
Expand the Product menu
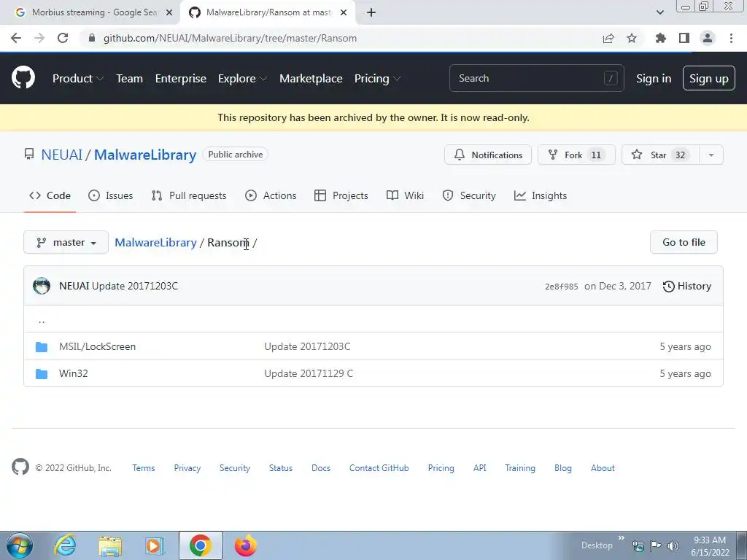(78, 79)
